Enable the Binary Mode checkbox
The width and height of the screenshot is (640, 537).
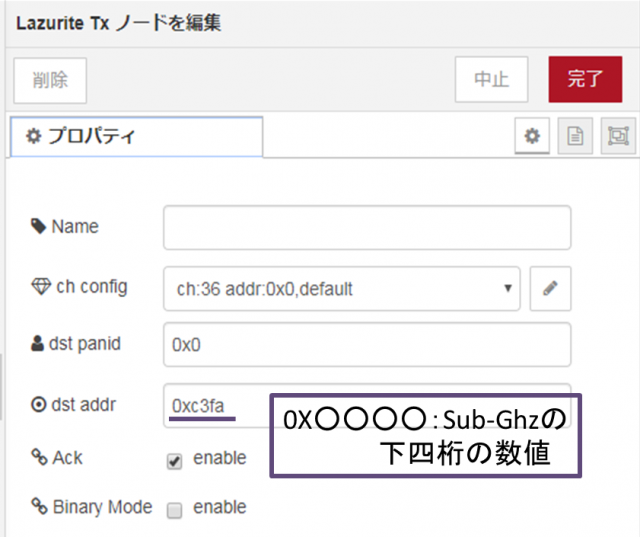[x=174, y=510]
